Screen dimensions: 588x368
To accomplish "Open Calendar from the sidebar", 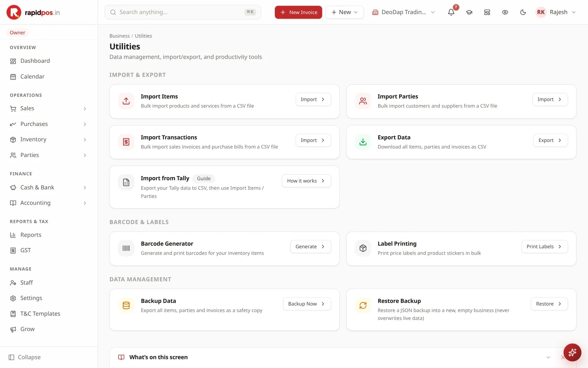I will click(49, 77).
